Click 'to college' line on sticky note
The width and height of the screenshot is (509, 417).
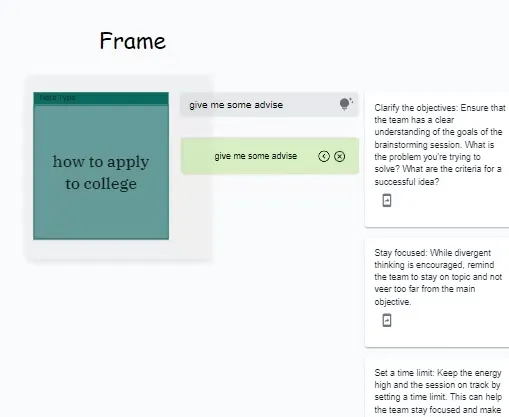coord(101,184)
